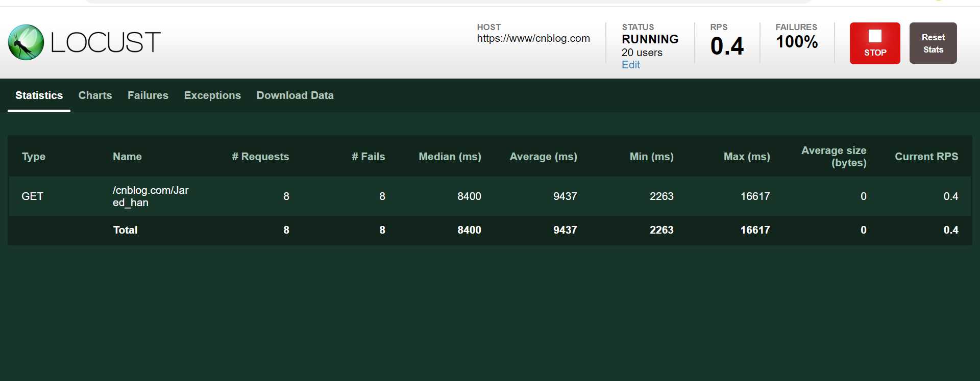Click the 20 users text
This screenshot has width=980, height=381.
(642, 53)
